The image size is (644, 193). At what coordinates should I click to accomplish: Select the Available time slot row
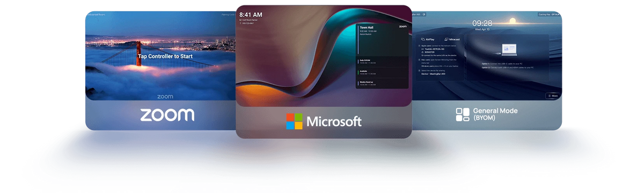(382, 73)
